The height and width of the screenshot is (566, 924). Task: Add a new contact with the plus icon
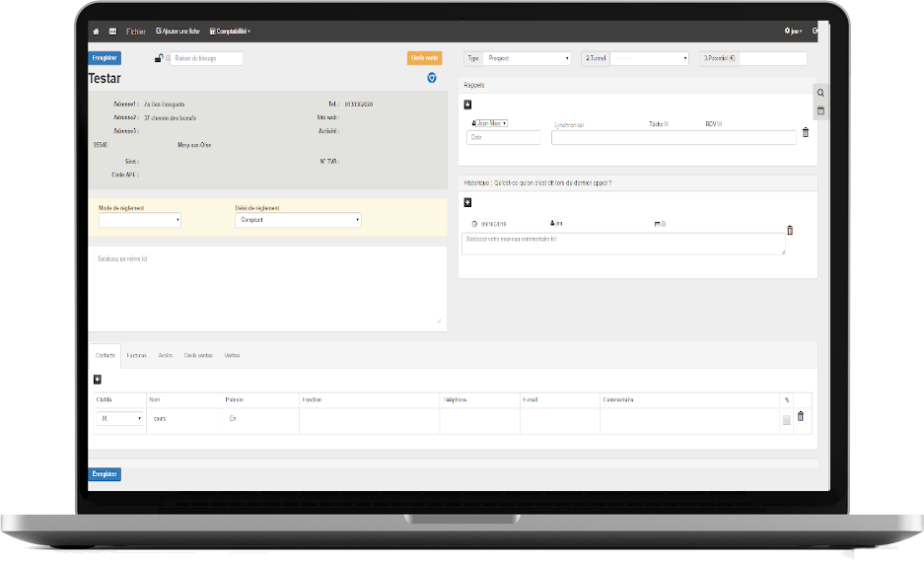98,379
